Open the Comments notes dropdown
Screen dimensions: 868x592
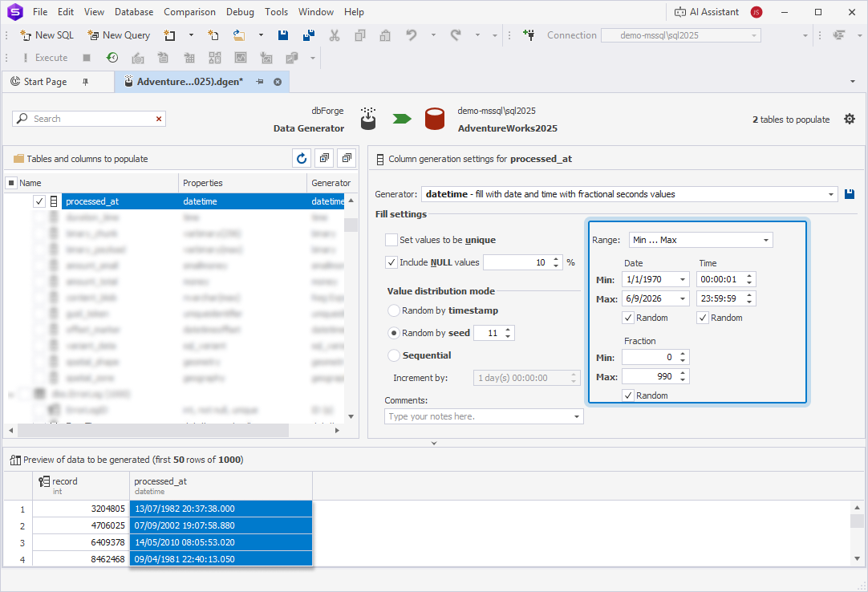(576, 416)
